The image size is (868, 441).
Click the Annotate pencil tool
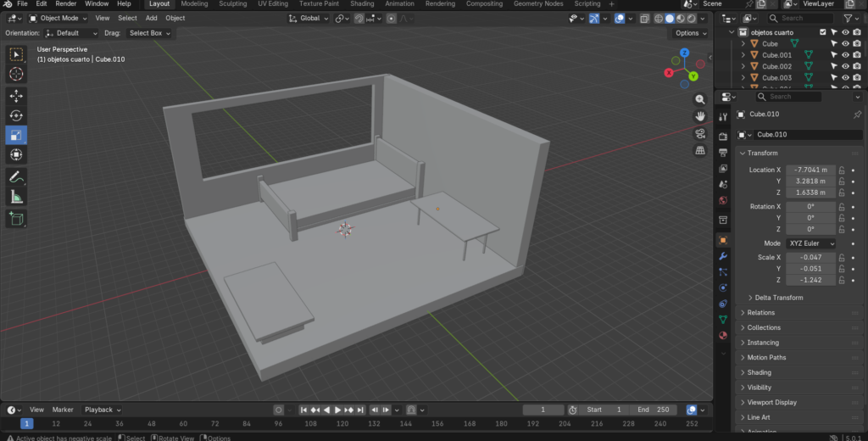[16, 177]
